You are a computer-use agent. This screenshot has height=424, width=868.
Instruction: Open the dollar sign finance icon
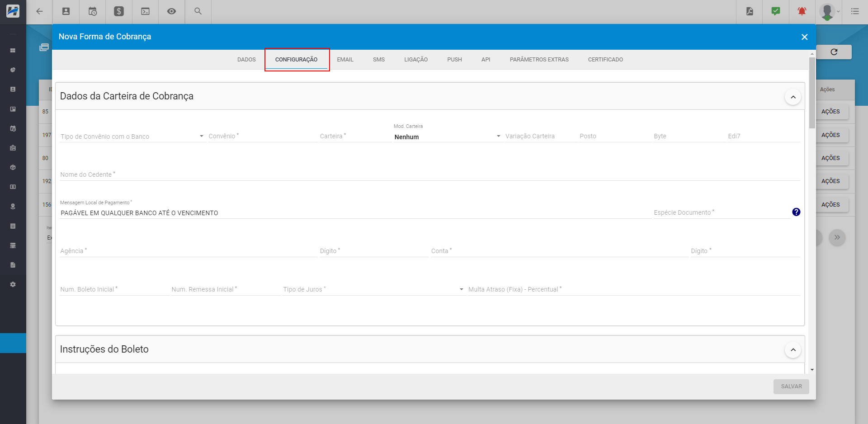point(119,12)
